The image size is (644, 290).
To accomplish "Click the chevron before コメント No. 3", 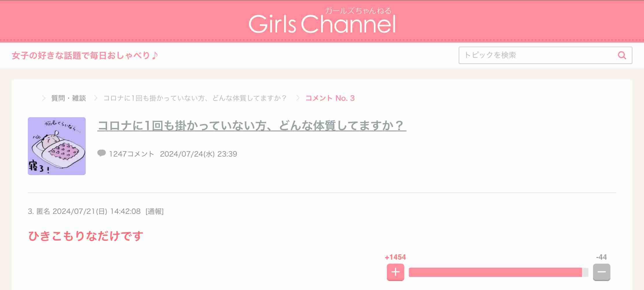I will pyautogui.click(x=298, y=98).
